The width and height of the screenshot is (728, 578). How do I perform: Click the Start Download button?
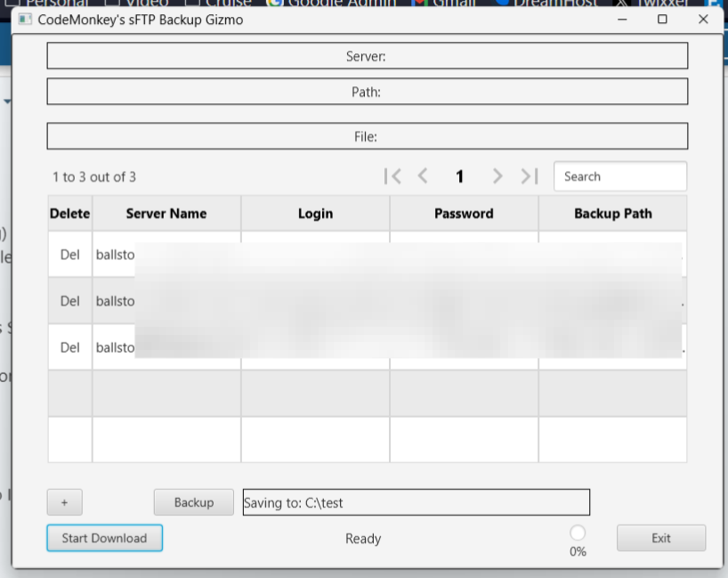point(104,538)
